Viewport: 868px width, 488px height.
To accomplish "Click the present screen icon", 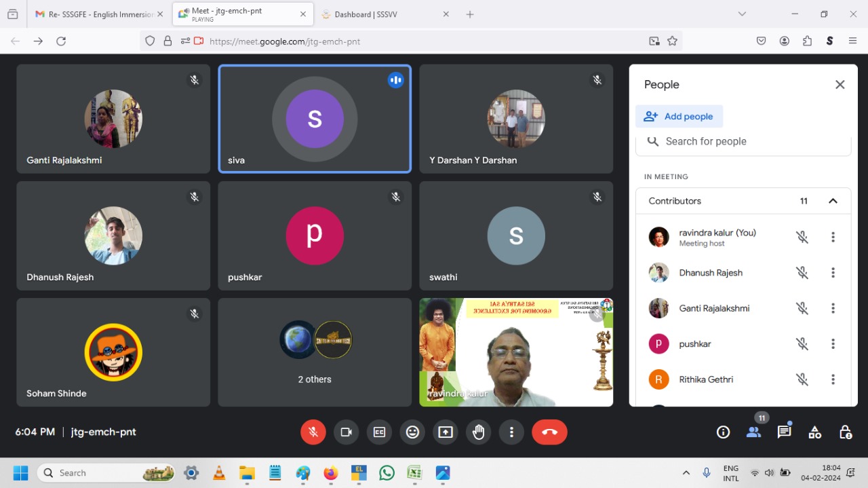I will coord(446,432).
